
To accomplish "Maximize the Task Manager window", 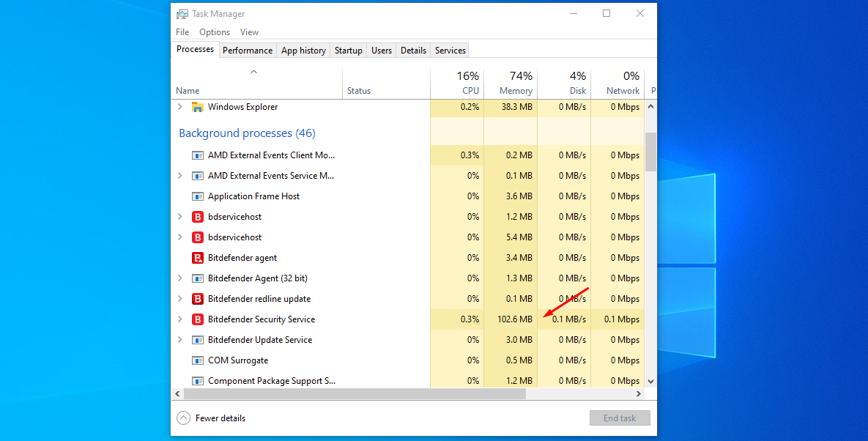I will click(607, 13).
